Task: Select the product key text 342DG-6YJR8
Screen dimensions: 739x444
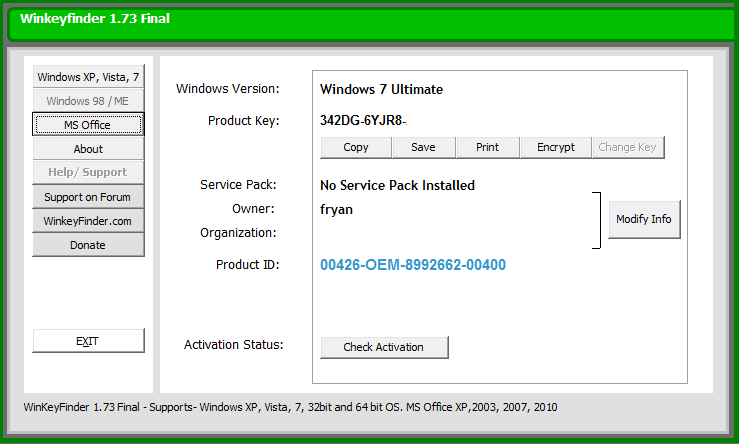Action: 362,121
